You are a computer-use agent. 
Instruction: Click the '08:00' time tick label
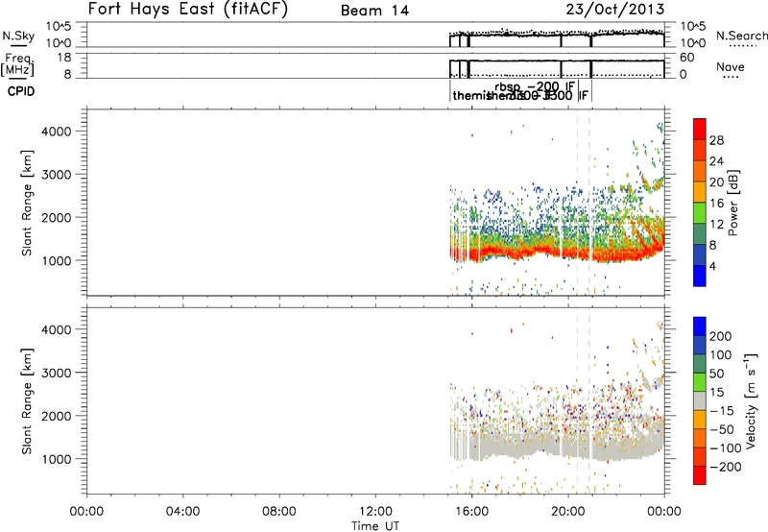(279, 512)
